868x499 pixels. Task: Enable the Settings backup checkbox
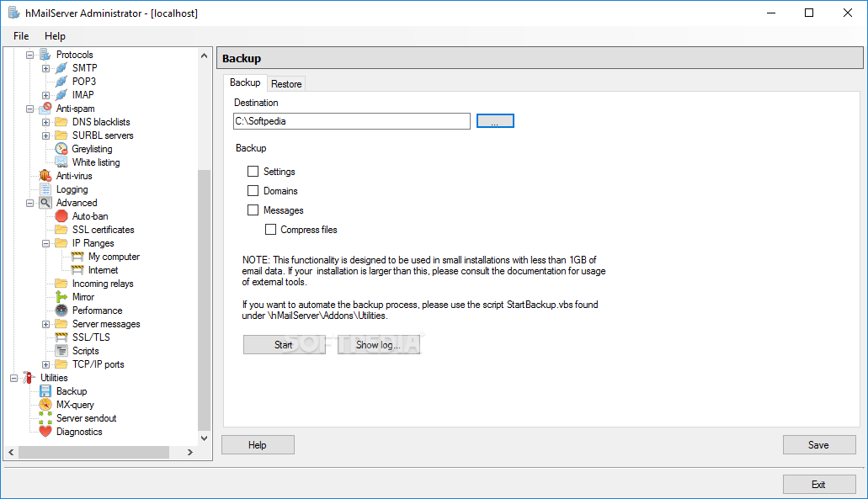pyautogui.click(x=253, y=172)
